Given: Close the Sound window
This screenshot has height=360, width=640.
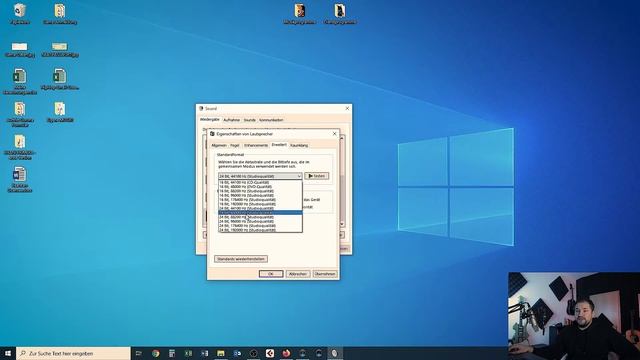Looking at the screenshot, I should [347, 109].
